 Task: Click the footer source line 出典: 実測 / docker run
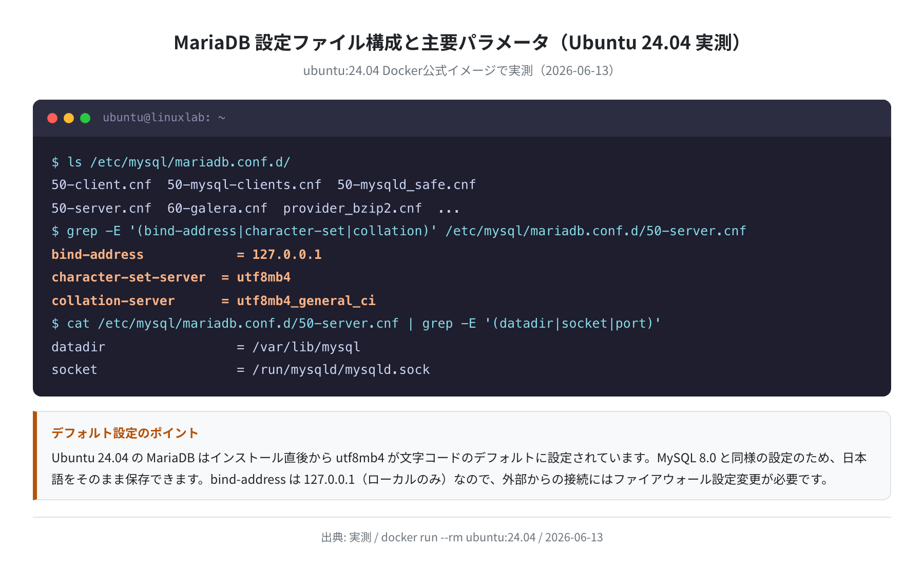(x=462, y=537)
